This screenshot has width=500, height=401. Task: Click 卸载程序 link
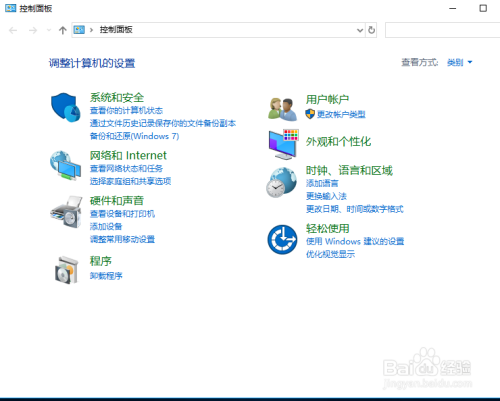tap(106, 276)
